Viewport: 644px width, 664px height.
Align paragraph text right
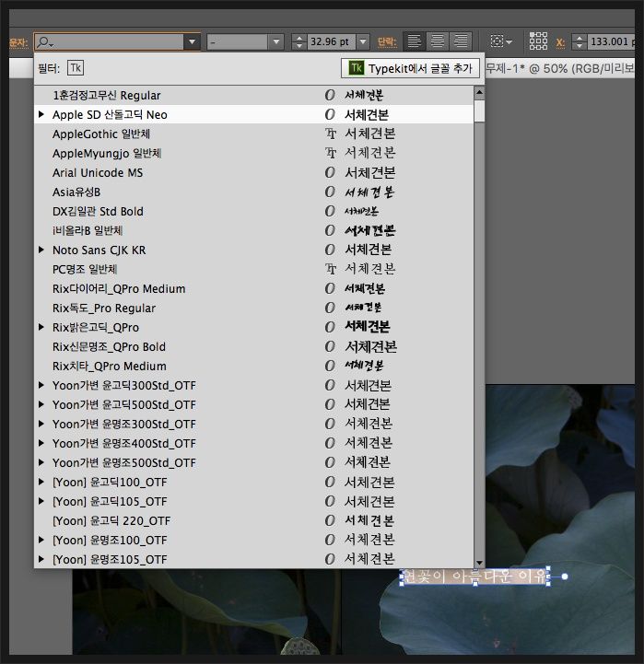[x=461, y=41]
